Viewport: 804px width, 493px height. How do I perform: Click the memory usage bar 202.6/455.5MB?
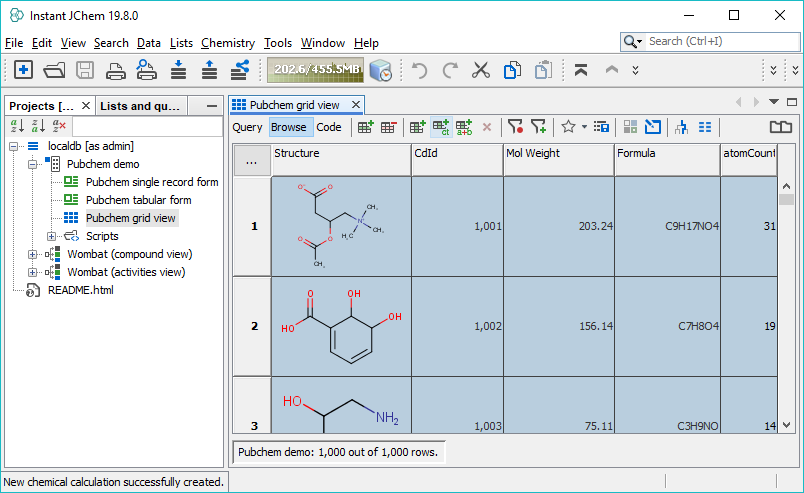(x=312, y=70)
